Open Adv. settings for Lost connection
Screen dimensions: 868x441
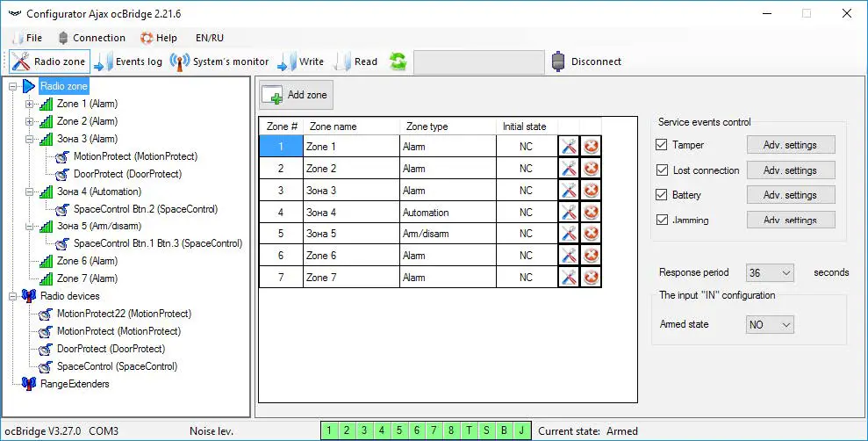(x=791, y=170)
